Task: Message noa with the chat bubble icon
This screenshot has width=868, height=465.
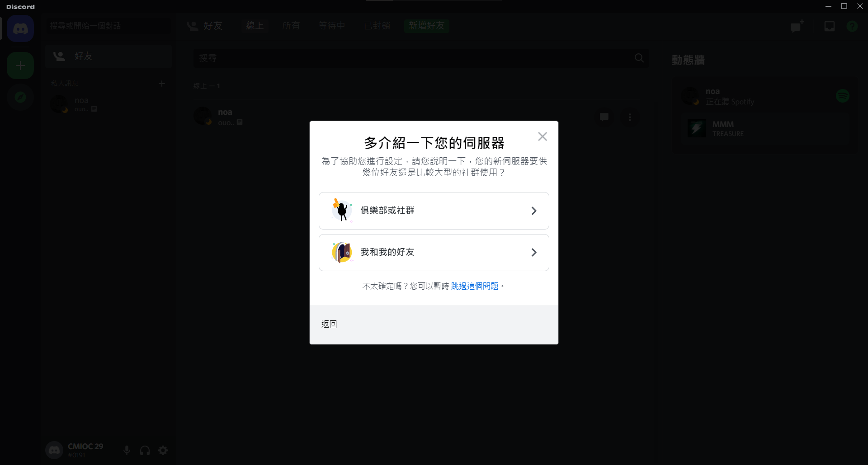Action: tap(604, 117)
